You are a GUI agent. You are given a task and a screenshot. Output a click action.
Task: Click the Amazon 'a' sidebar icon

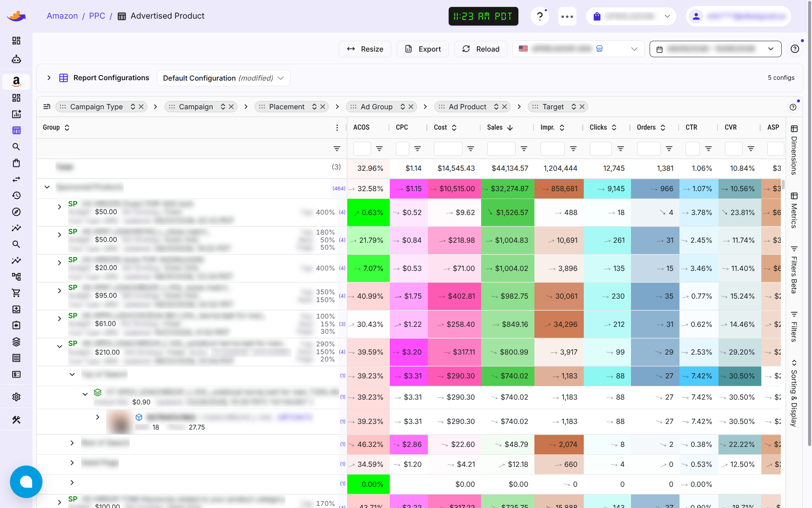pos(16,81)
